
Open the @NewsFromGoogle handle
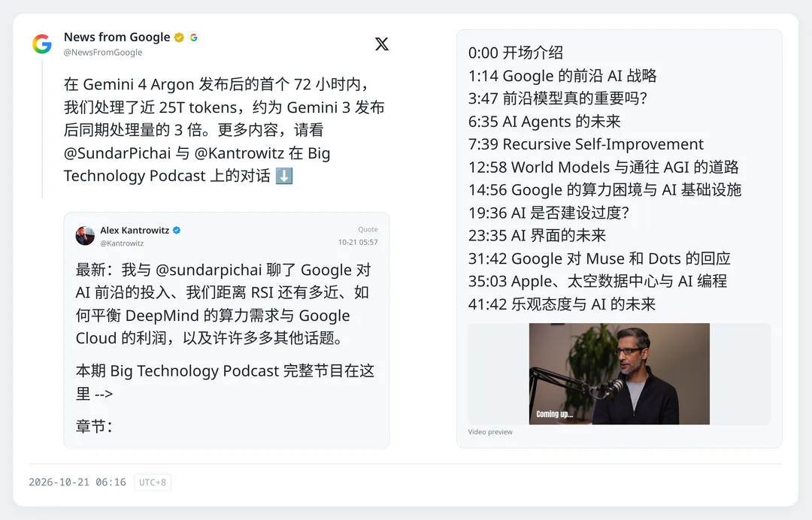[x=103, y=53]
